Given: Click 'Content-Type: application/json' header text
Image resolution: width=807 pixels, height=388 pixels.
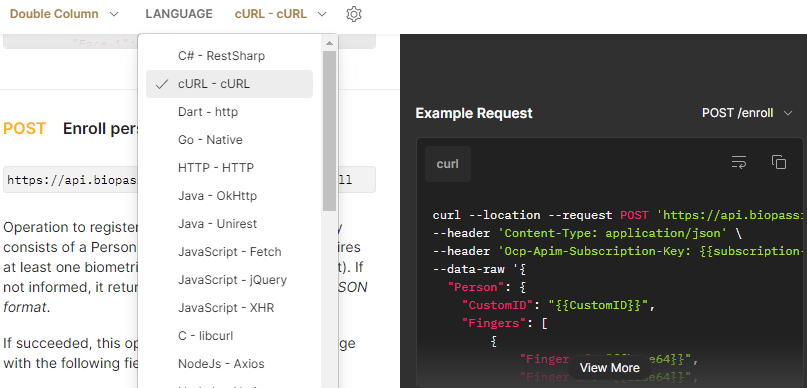Looking at the screenshot, I should coord(613,233).
